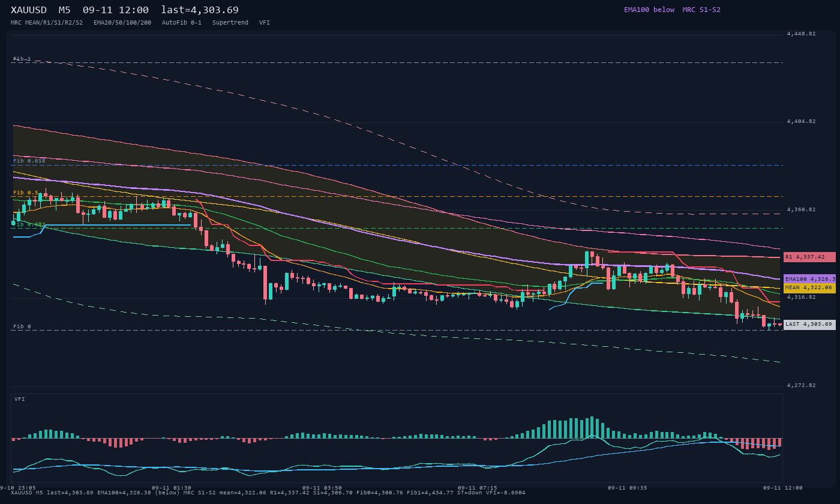
Task: Select the VFI legend entry in header
Action: pos(265,23)
